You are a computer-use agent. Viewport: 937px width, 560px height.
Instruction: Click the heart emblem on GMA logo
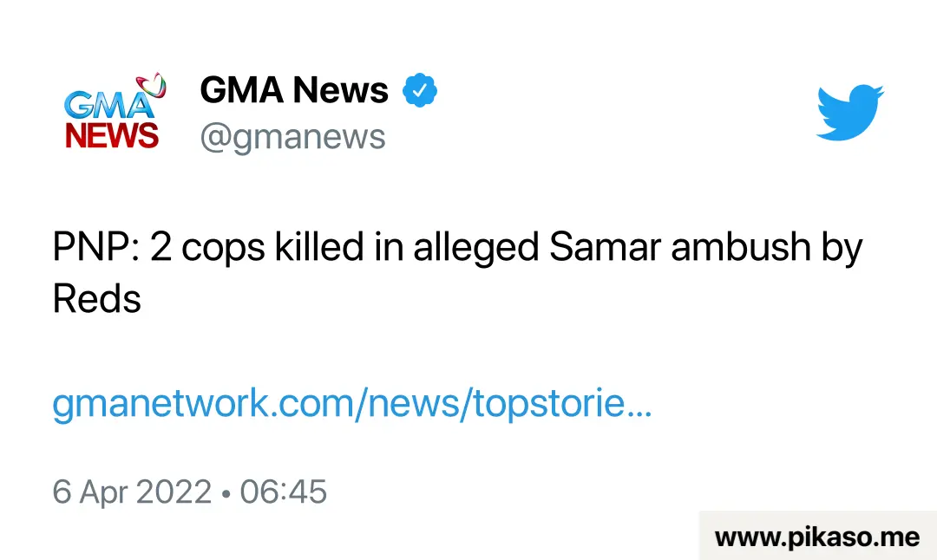[151, 86]
